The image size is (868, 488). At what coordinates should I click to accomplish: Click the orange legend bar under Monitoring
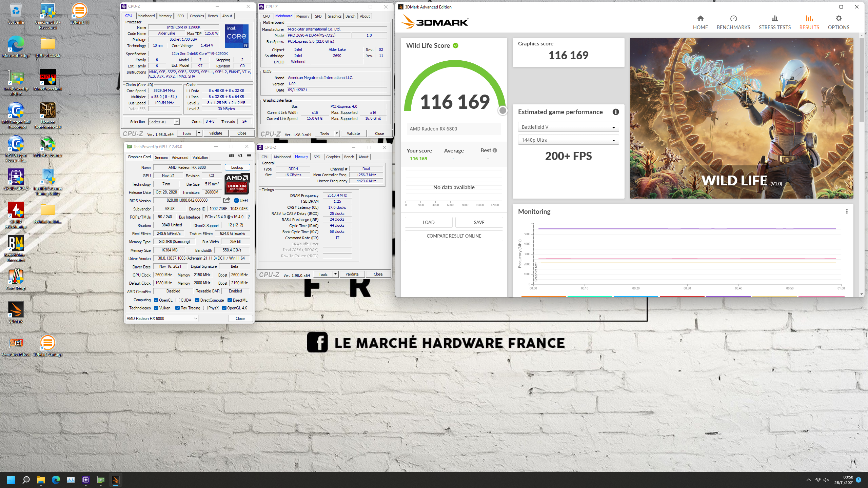(544, 297)
